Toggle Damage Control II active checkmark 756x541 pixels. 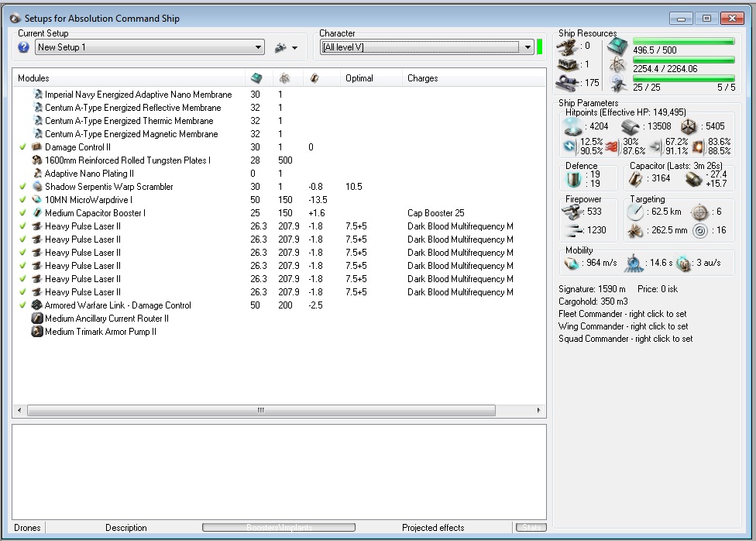coord(22,147)
